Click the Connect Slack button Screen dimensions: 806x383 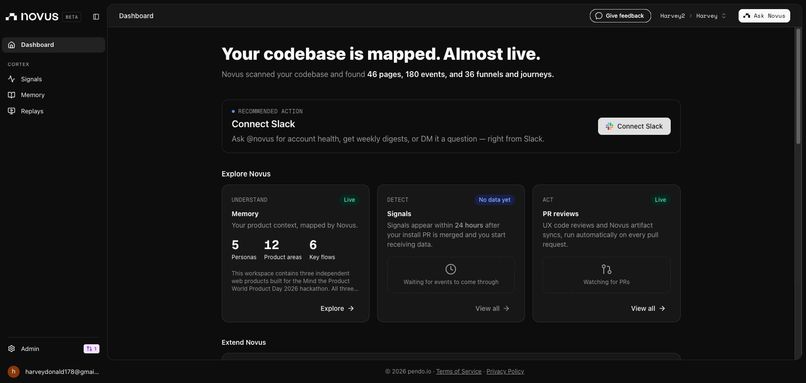tap(634, 126)
